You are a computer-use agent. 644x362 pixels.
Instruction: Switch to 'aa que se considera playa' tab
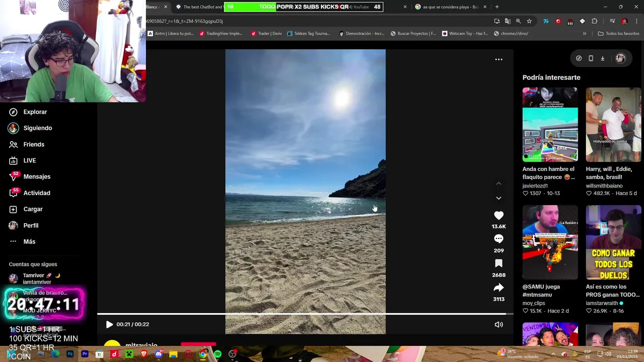pyautogui.click(x=451, y=7)
